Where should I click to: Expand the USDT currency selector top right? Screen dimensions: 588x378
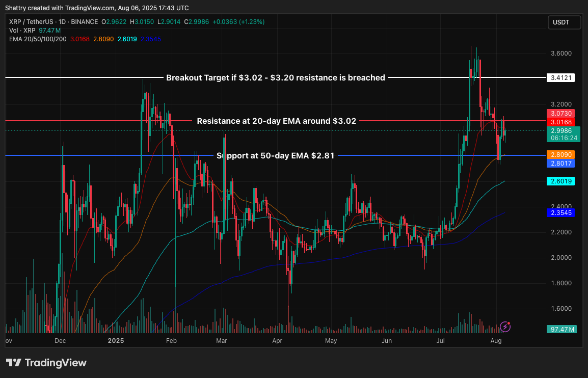[564, 22]
